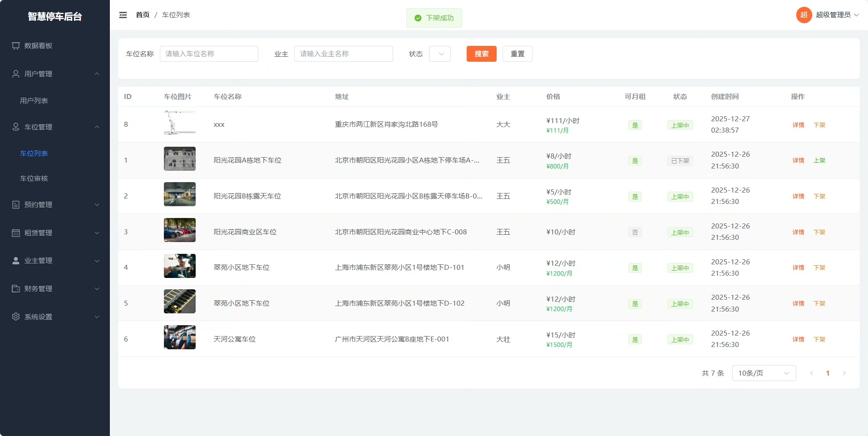Open the 翠苑小区 D-102 parking thumbnail image
868x436 pixels.
[180, 302]
